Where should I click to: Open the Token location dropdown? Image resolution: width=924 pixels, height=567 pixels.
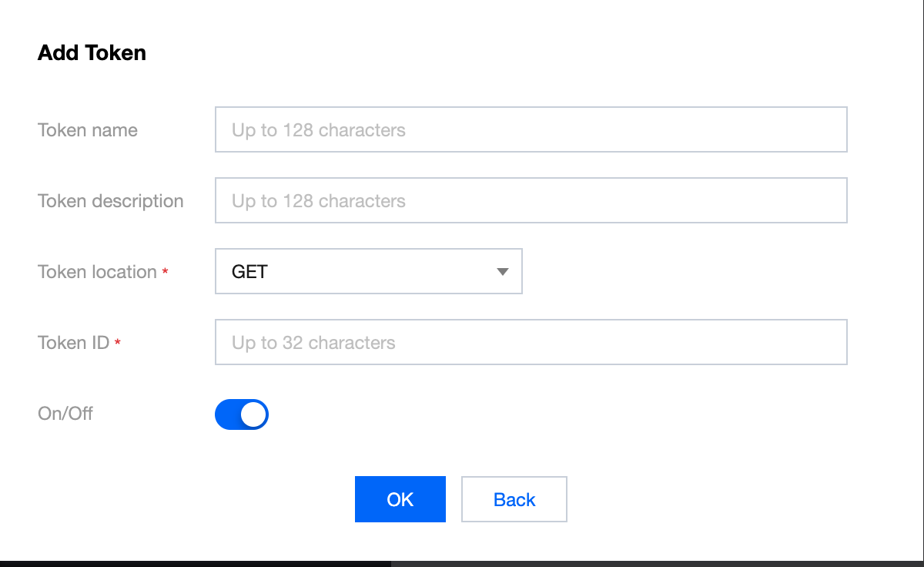pos(368,271)
